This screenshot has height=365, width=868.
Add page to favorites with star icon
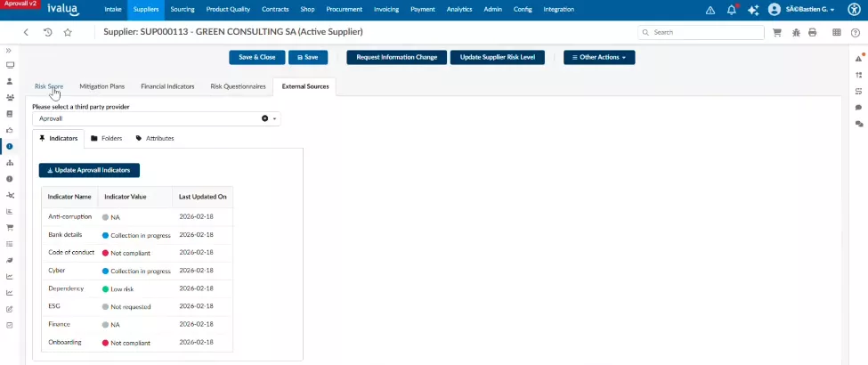[68, 32]
